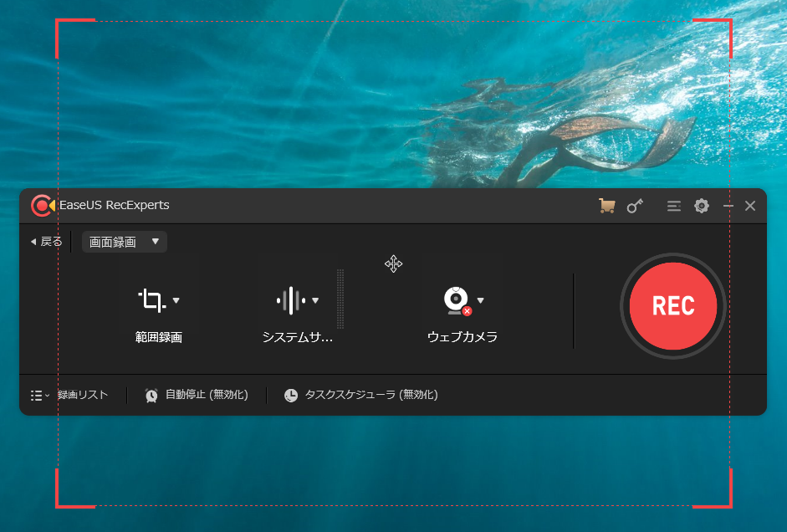Click the ウェブカメラ label
Screen dimensions: 787x532
tap(462, 337)
